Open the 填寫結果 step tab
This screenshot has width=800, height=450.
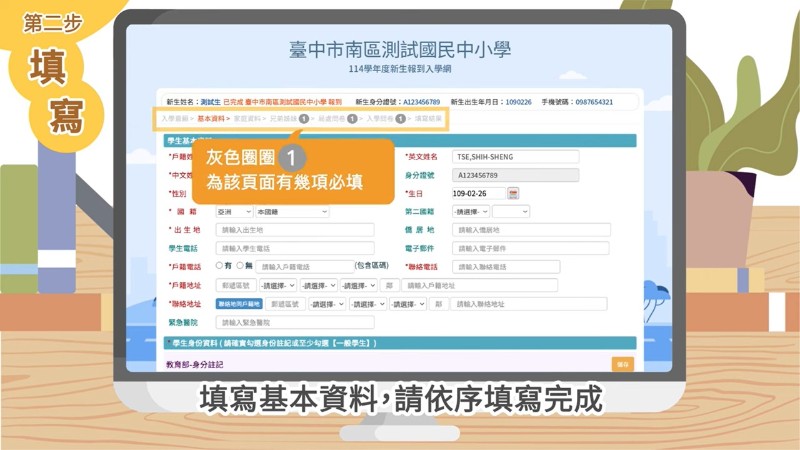(x=428, y=118)
